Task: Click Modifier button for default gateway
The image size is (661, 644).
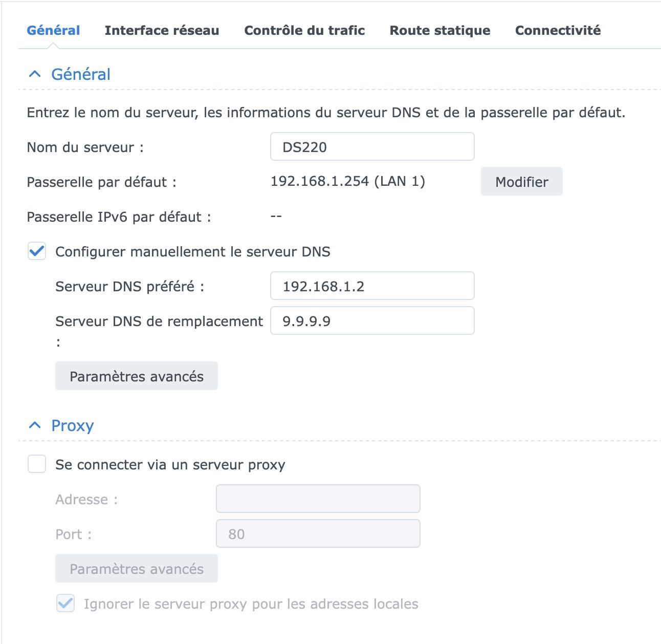Action: click(521, 182)
